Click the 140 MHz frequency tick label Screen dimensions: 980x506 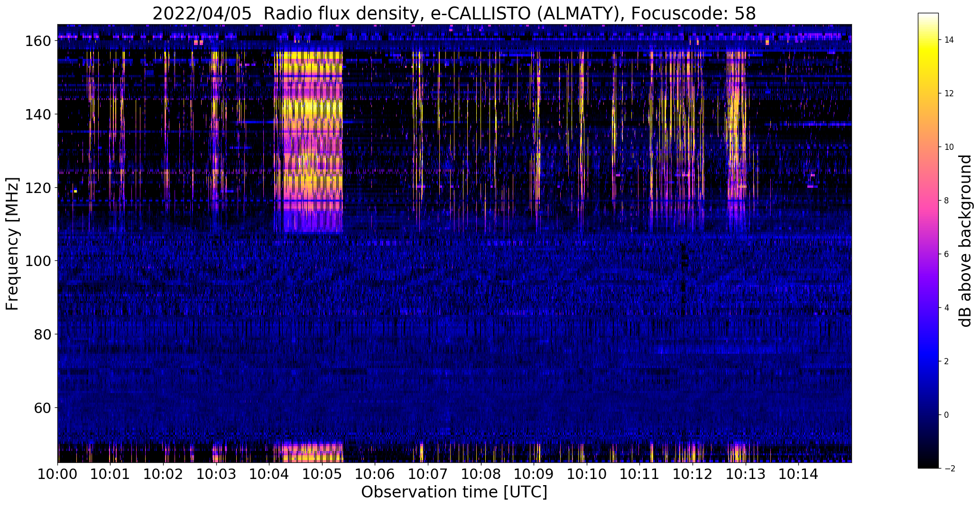click(x=38, y=114)
